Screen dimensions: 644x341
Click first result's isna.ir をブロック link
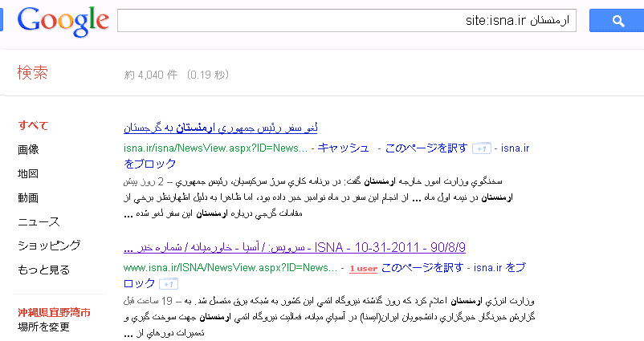[x=515, y=148]
